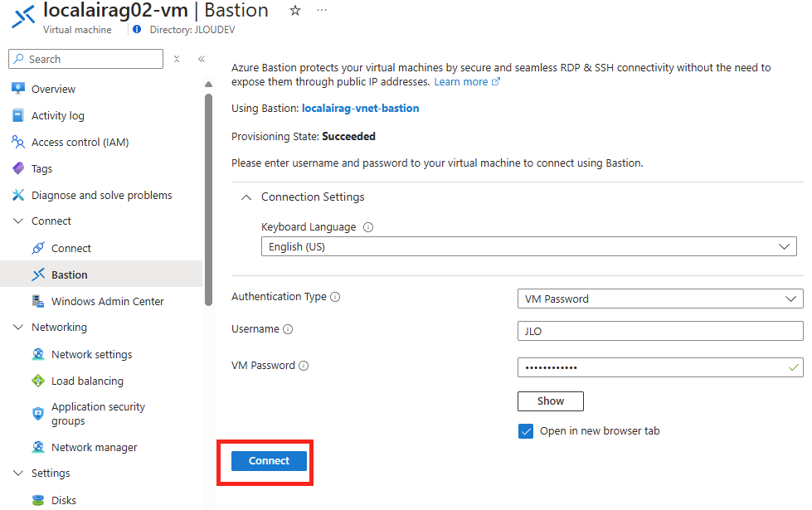Click the Activity log icon
This screenshot has width=812, height=510.
click(x=18, y=115)
